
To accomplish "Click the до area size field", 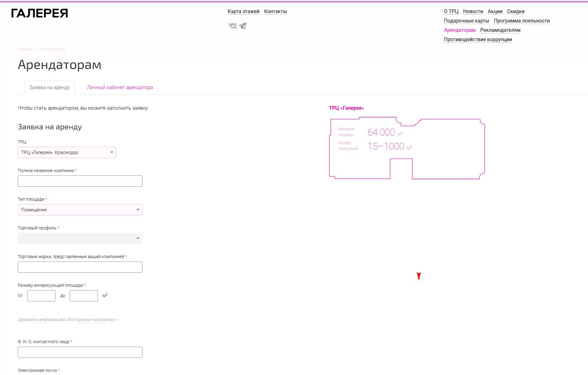I will click(84, 296).
